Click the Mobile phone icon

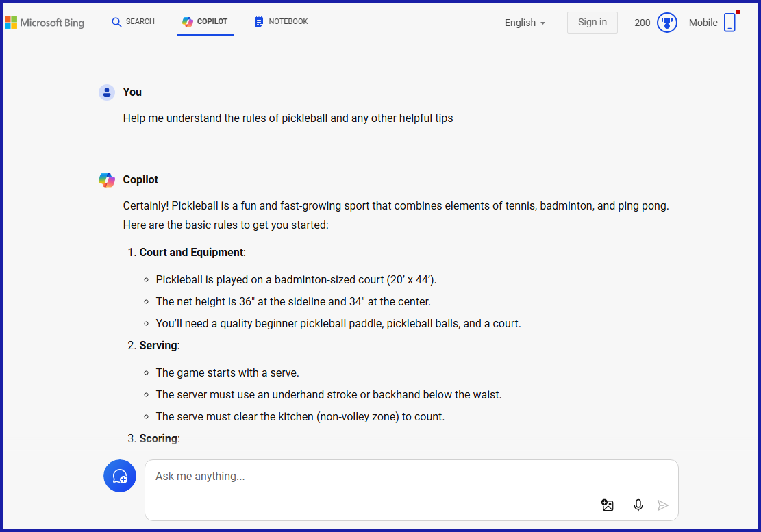729,23
